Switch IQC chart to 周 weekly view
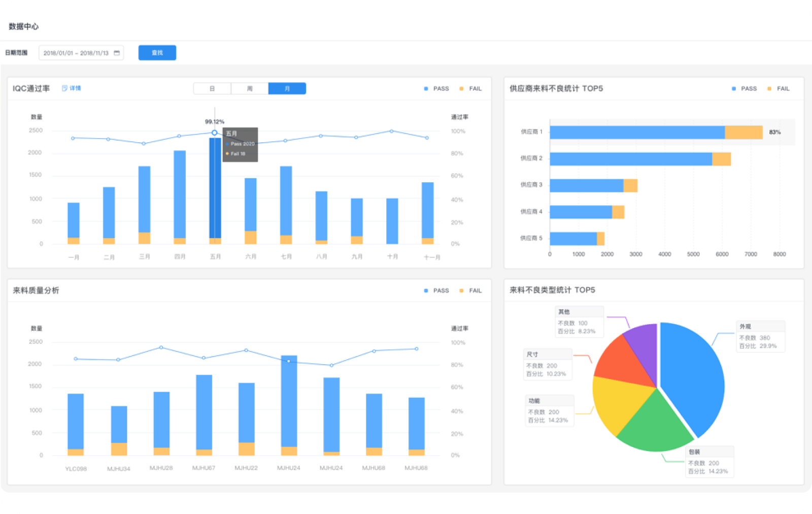812x514 pixels. [250, 89]
